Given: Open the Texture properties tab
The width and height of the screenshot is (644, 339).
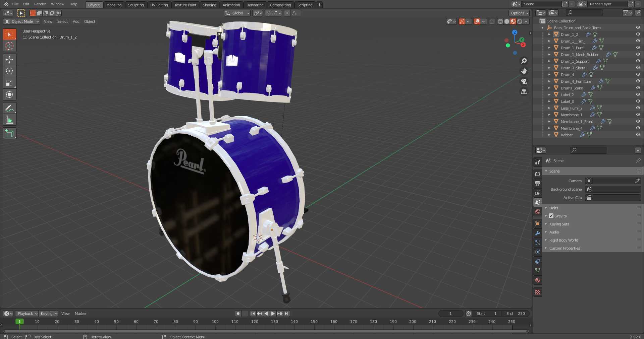Looking at the screenshot, I should pos(538,292).
